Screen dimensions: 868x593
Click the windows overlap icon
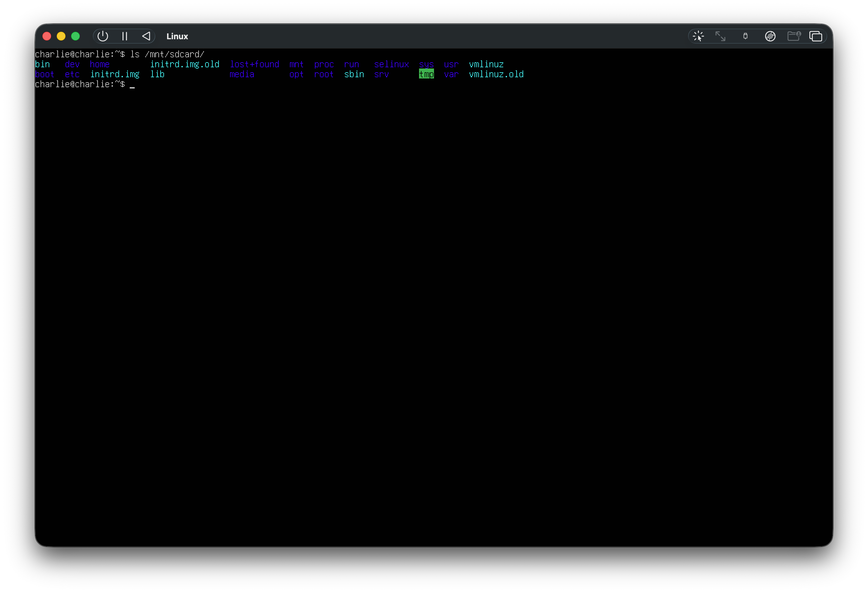(x=816, y=36)
